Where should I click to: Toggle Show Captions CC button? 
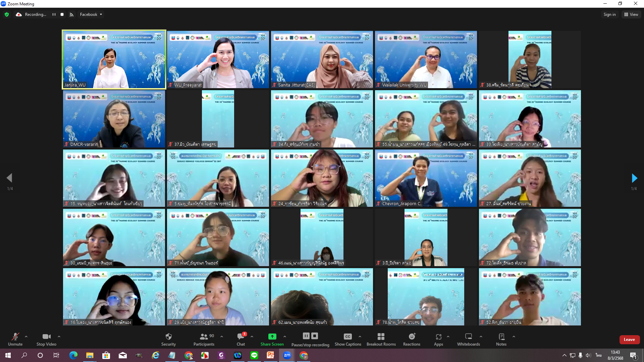[x=347, y=337]
